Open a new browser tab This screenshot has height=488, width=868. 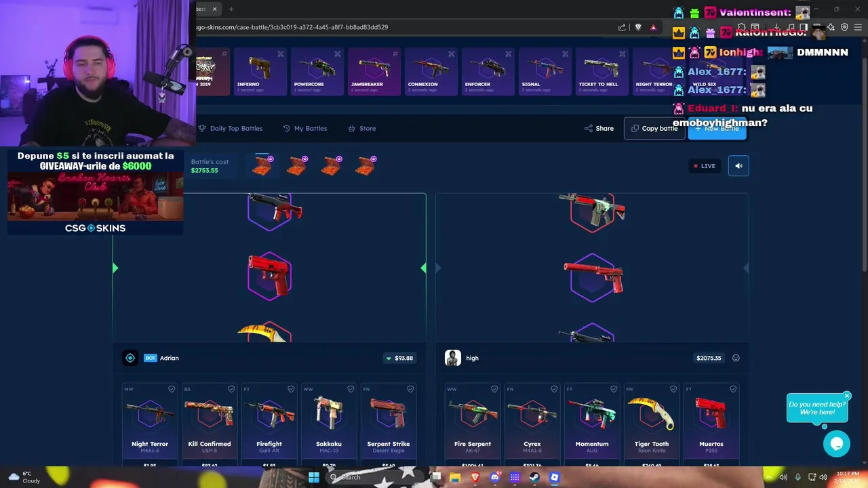pos(231,9)
